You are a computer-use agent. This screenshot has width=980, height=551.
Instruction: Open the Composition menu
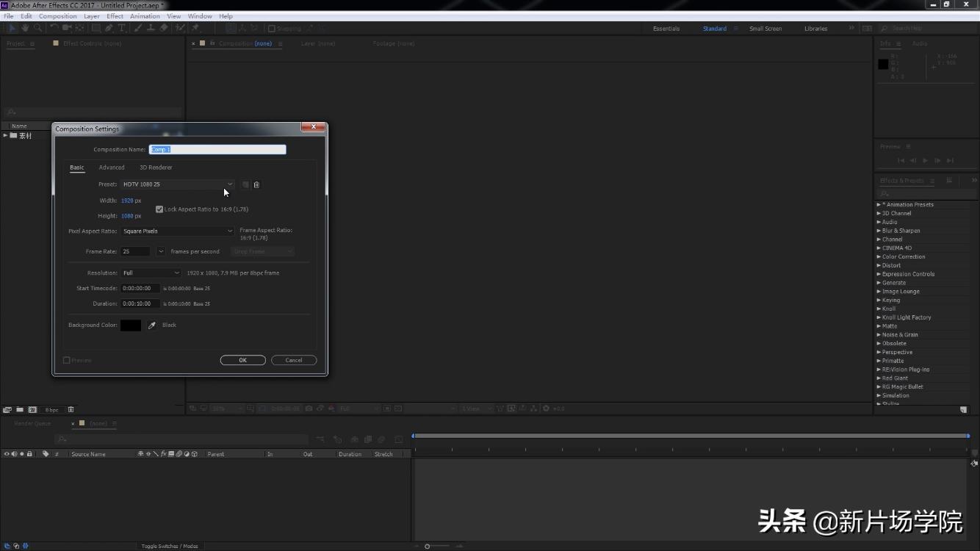tap(57, 16)
